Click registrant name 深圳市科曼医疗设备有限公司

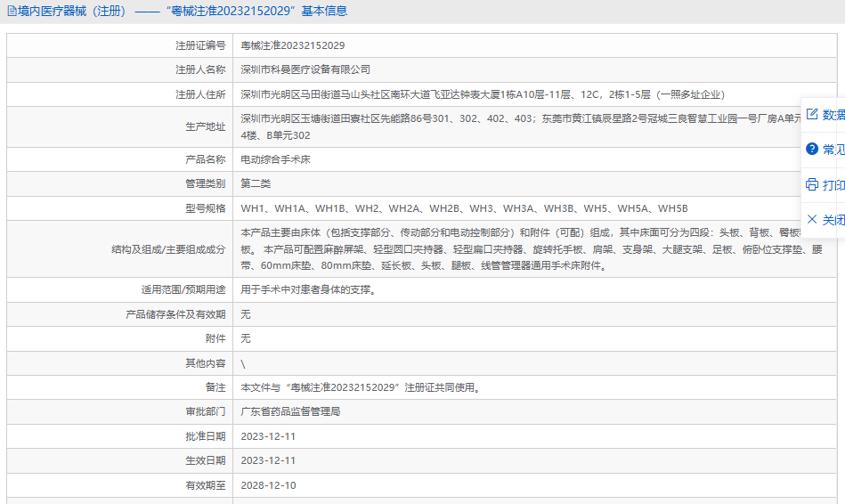click(305, 69)
